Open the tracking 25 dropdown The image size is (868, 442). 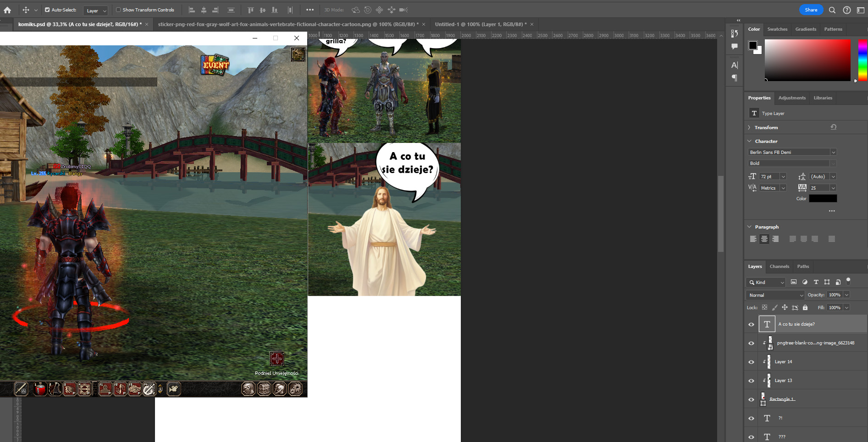point(833,188)
